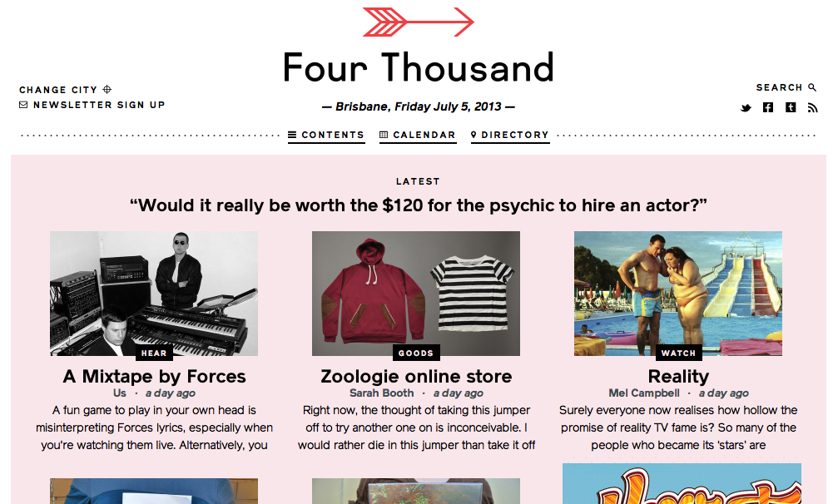Click the Newsletter Sign Up link
The image size is (838, 504).
point(99,105)
